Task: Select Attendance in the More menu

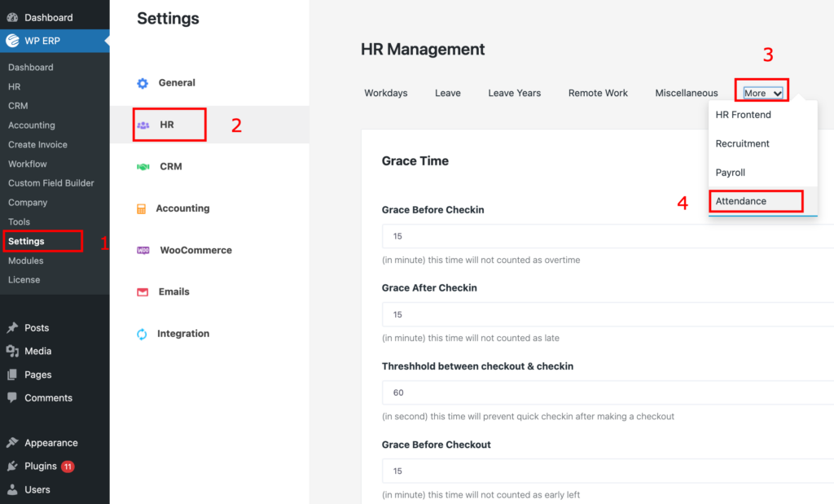Action: [x=762, y=201]
